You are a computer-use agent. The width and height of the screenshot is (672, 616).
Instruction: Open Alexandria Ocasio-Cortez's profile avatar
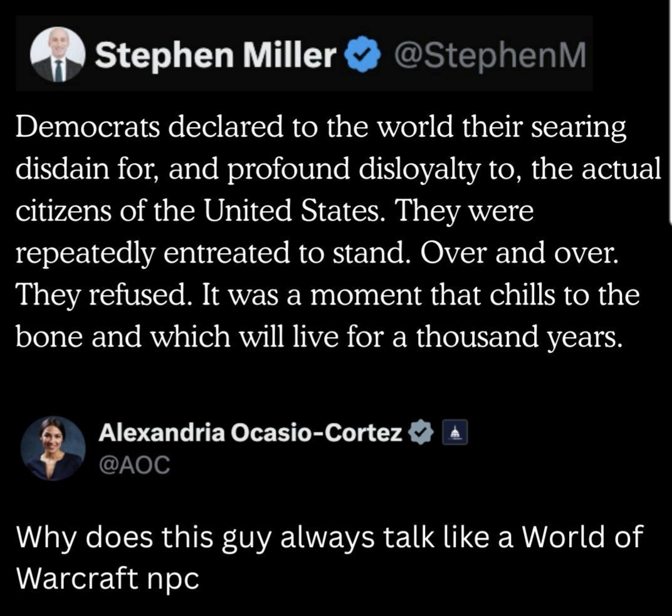(x=53, y=447)
